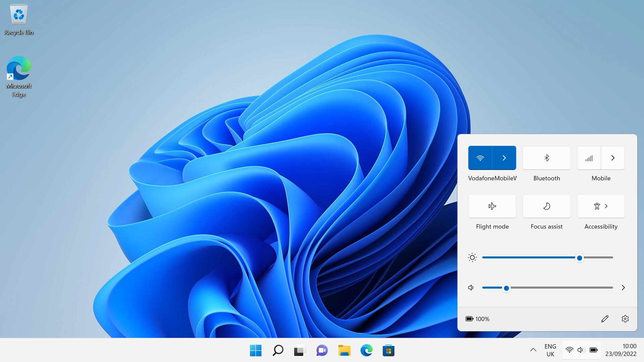This screenshot has width=644, height=362.
Task: Turn on Bluetooth tile
Action: (x=547, y=158)
